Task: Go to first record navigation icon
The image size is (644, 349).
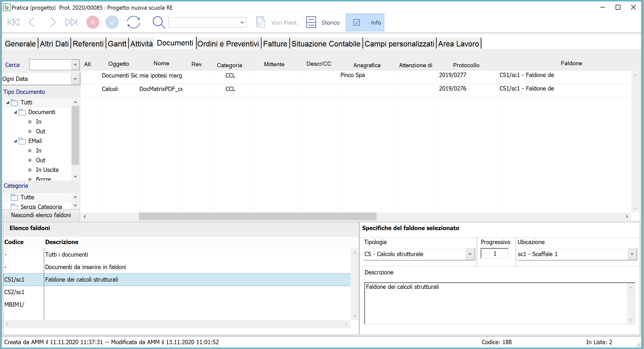Action: point(13,22)
